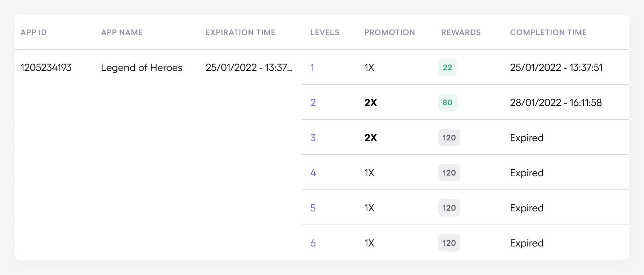Click the 1X promotion for level 6
The height and width of the screenshot is (275, 644).
click(369, 243)
